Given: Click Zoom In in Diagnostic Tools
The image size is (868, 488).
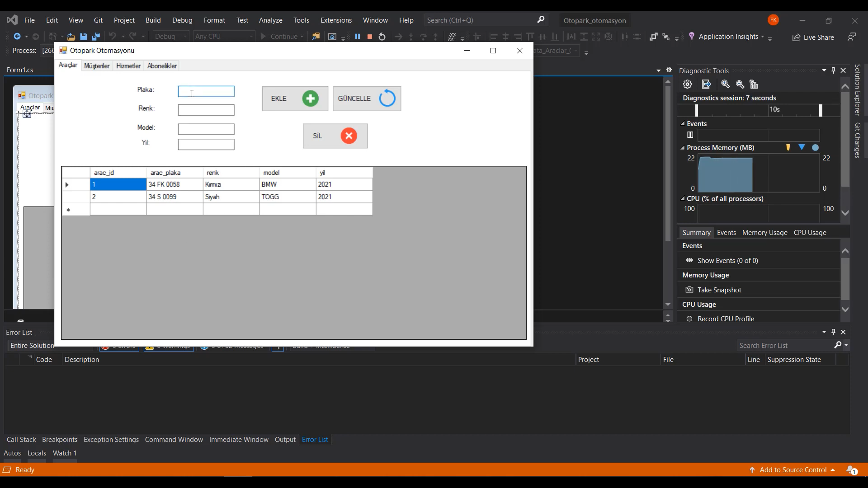Looking at the screenshot, I should [726, 84].
